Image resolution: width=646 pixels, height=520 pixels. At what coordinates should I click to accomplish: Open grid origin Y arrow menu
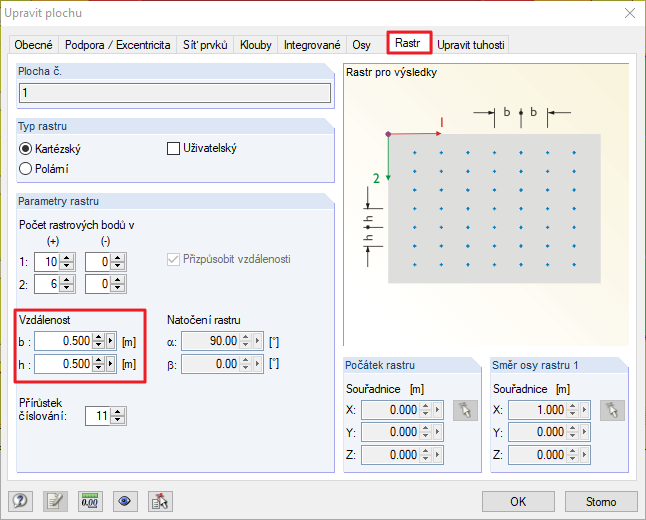pos(438,432)
